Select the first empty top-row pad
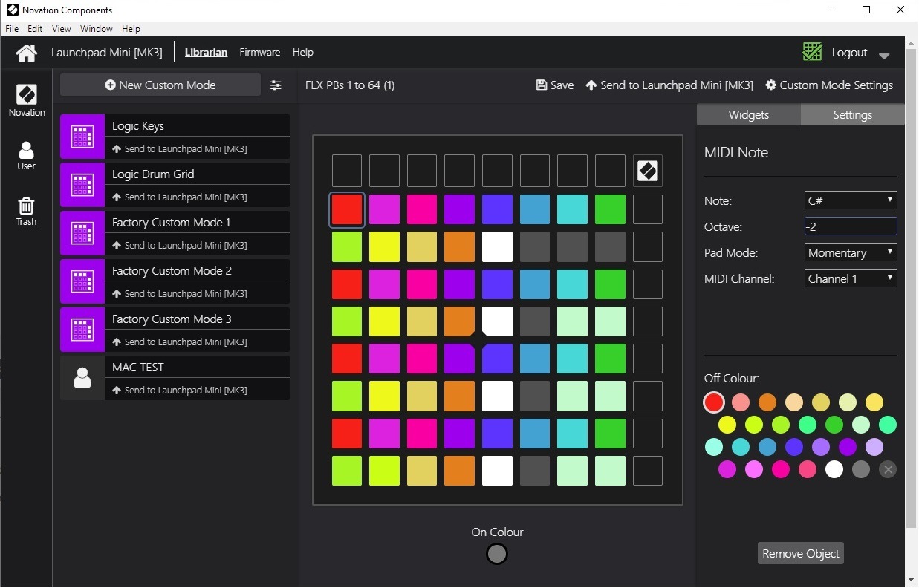Viewport: 919px width, 588px height. point(347,171)
